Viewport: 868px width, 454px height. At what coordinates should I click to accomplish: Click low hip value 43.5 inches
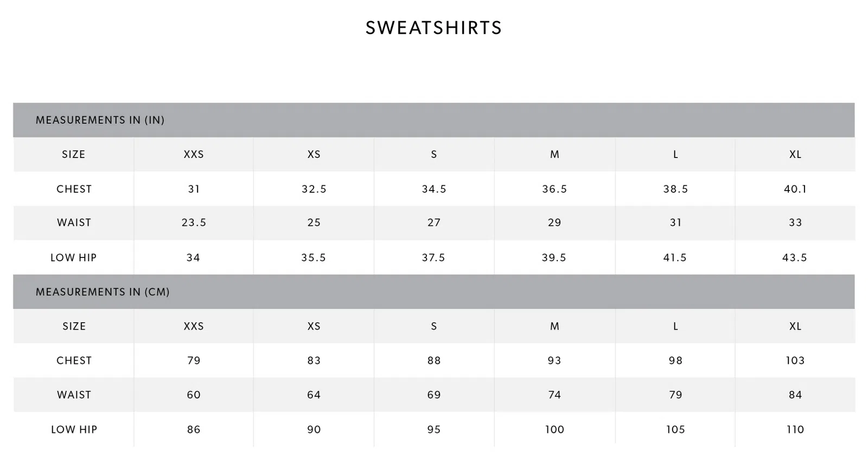coord(795,258)
